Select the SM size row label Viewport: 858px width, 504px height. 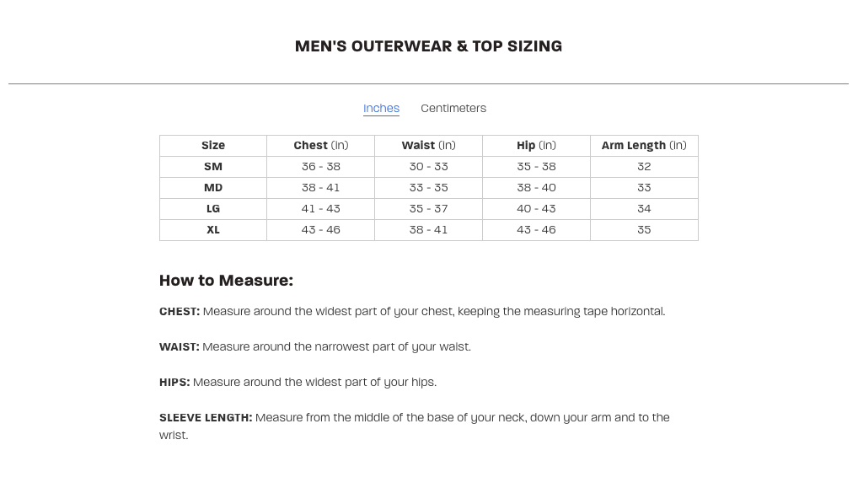click(x=213, y=166)
